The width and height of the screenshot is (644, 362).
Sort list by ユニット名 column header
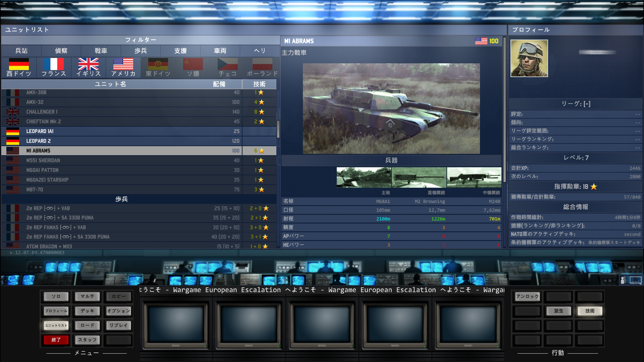[110, 84]
